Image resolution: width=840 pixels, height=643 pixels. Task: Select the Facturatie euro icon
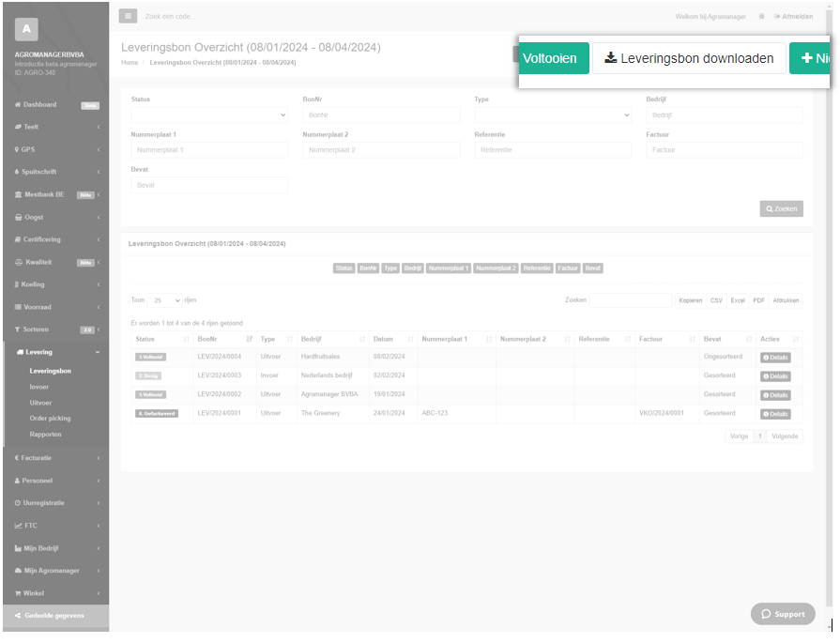(x=19, y=457)
